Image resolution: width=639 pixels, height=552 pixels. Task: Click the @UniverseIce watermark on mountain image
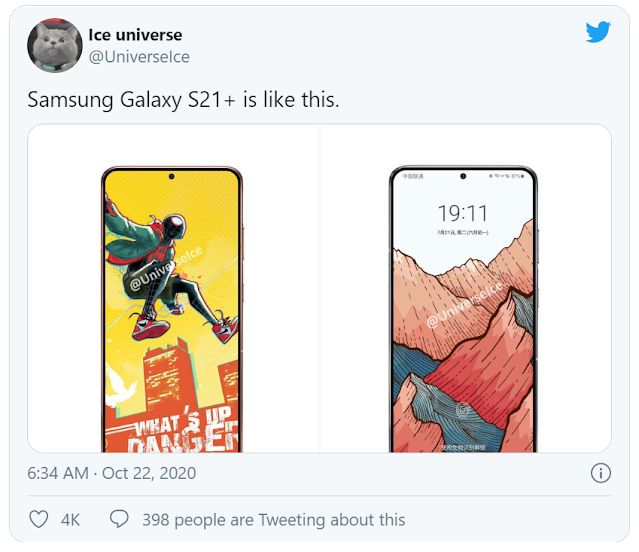[464, 305]
